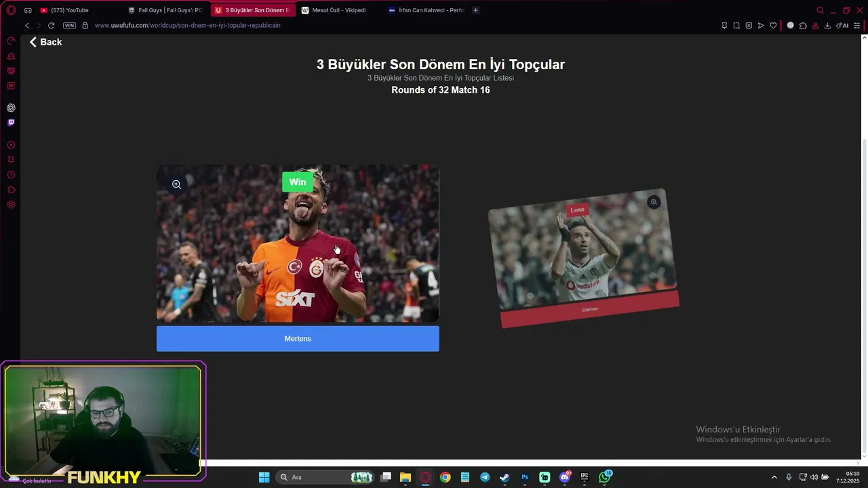This screenshot has width=868, height=488.
Task: Open the fourth red sidebar icon
Action: tap(11, 86)
